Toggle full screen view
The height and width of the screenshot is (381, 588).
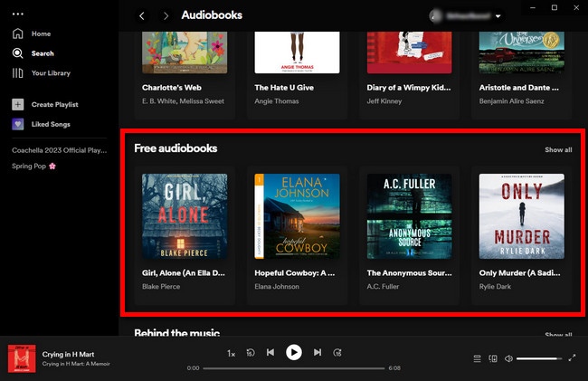tap(572, 358)
